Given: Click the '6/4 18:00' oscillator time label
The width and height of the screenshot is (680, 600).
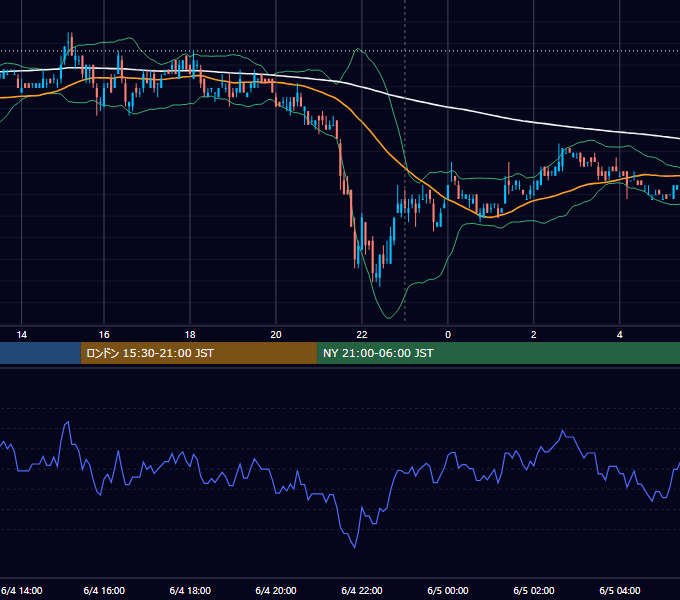Looking at the screenshot, I should coord(190,591).
